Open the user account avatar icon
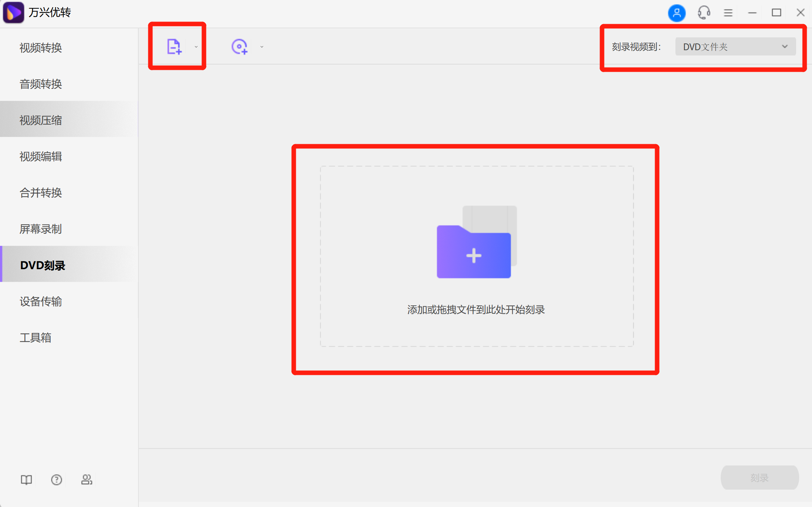This screenshot has width=812, height=507. point(677,13)
